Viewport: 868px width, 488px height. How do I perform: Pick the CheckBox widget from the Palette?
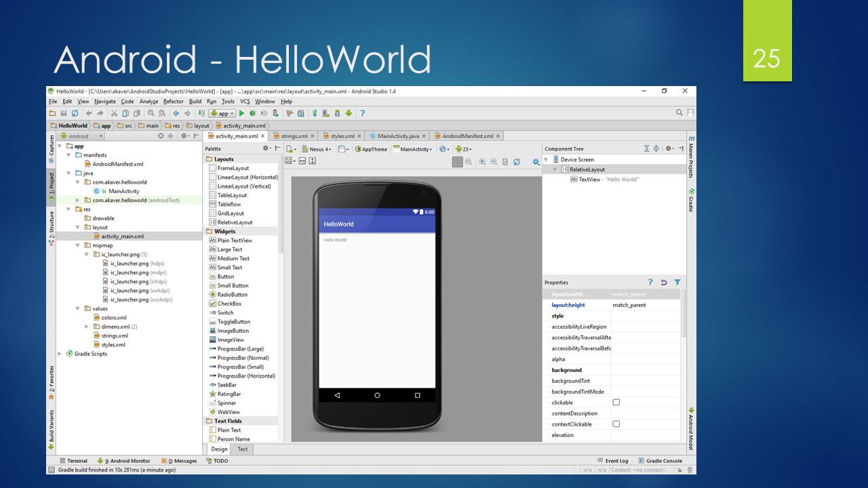pyautogui.click(x=229, y=304)
